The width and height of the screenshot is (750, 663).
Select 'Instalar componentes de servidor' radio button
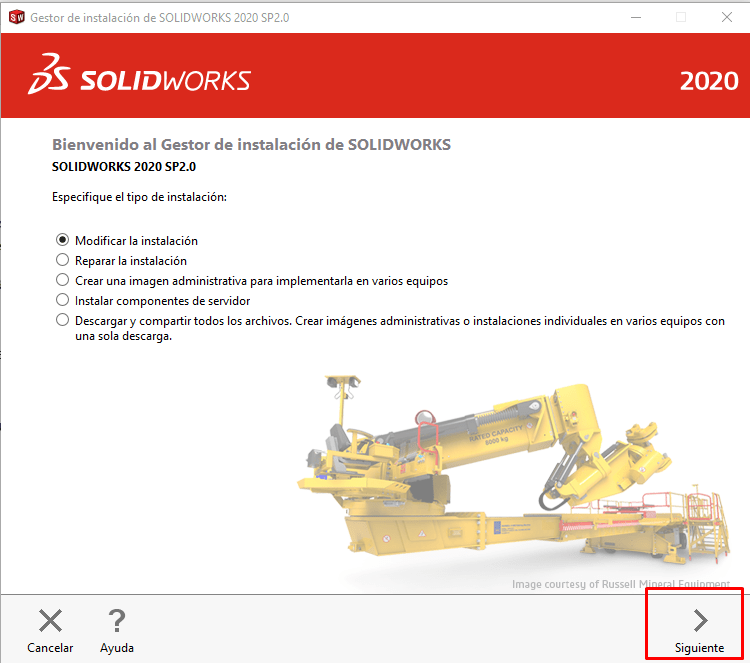click(x=62, y=300)
